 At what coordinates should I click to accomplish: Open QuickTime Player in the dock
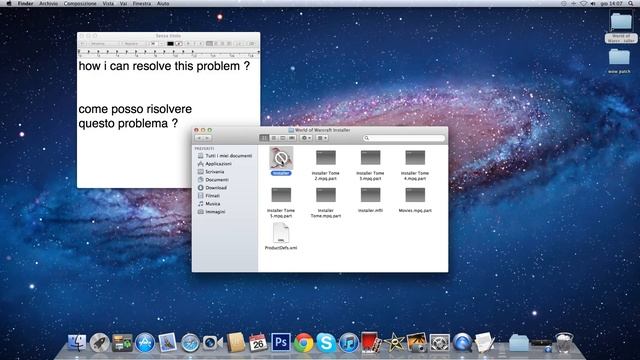click(462, 343)
